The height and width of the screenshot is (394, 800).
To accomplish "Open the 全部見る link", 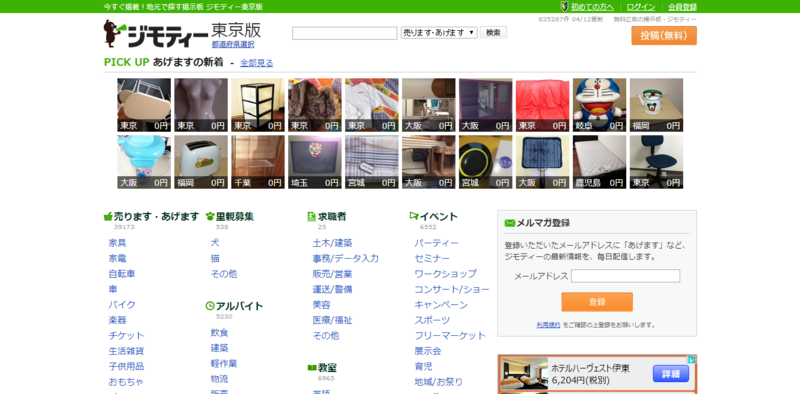I will (x=257, y=63).
